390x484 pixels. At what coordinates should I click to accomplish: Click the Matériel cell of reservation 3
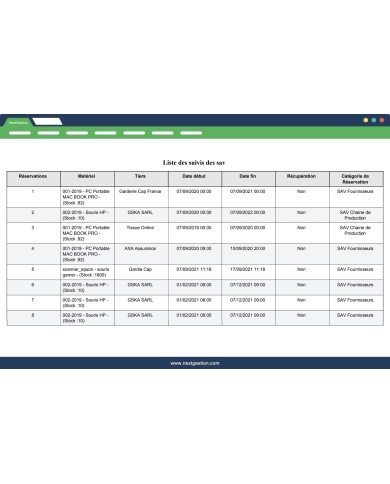[86, 233]
